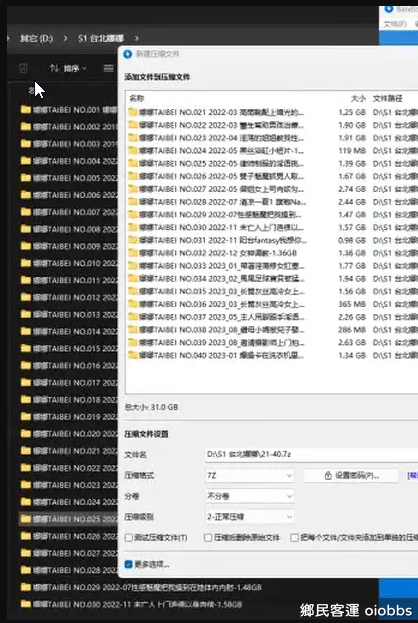This screenshot has height=623, width=418.
Task: Select NO.028 2022-07 row in archive dialog
Action: pyautogui.click(x=272, y=202)
